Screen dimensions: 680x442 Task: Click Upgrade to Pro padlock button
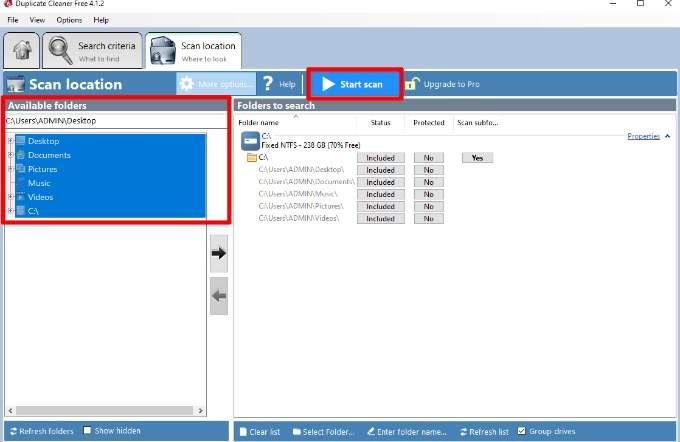click(x=443, y=84)
